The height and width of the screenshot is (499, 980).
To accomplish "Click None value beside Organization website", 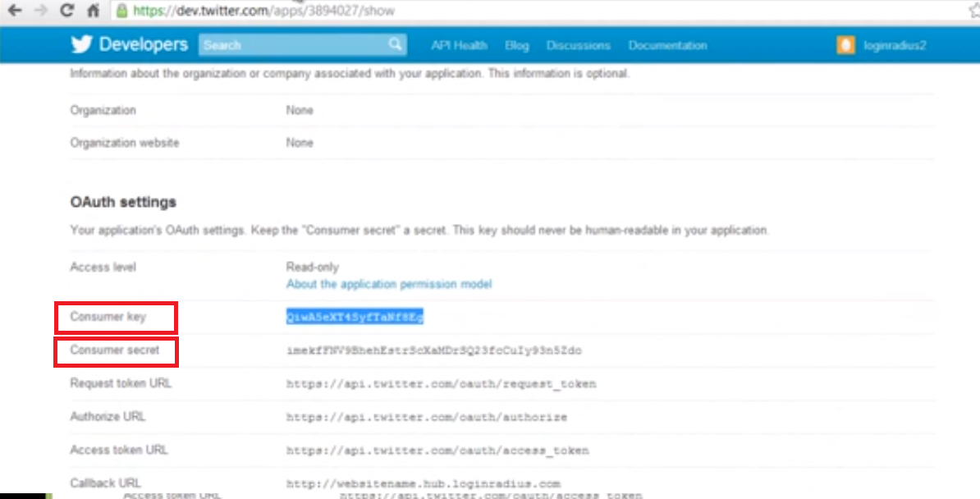I will (x=300, y=143).
